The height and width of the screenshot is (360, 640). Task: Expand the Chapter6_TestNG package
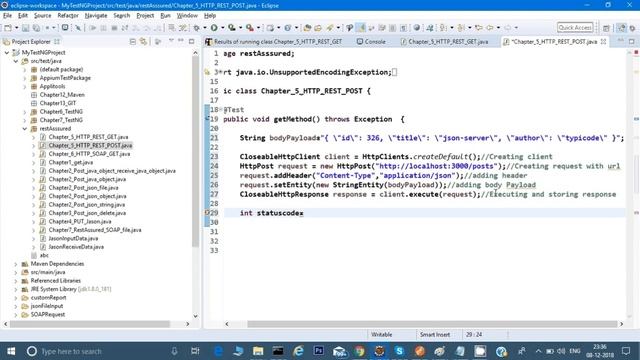[24, 112]
